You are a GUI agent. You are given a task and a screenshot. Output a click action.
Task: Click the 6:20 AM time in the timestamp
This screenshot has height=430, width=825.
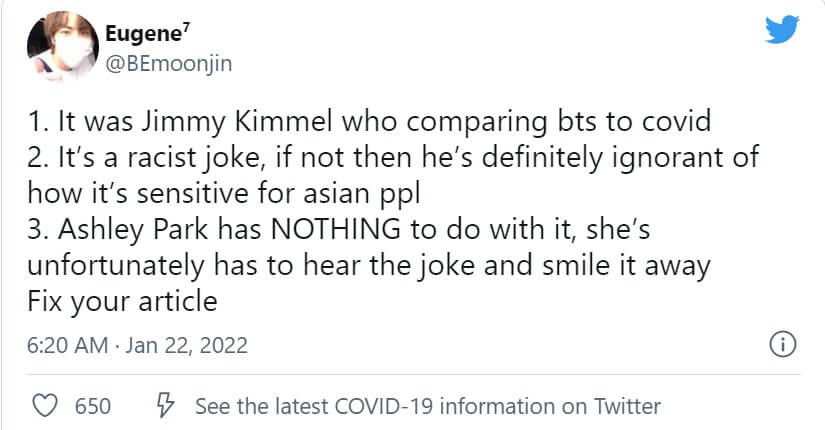click(67, 346)
